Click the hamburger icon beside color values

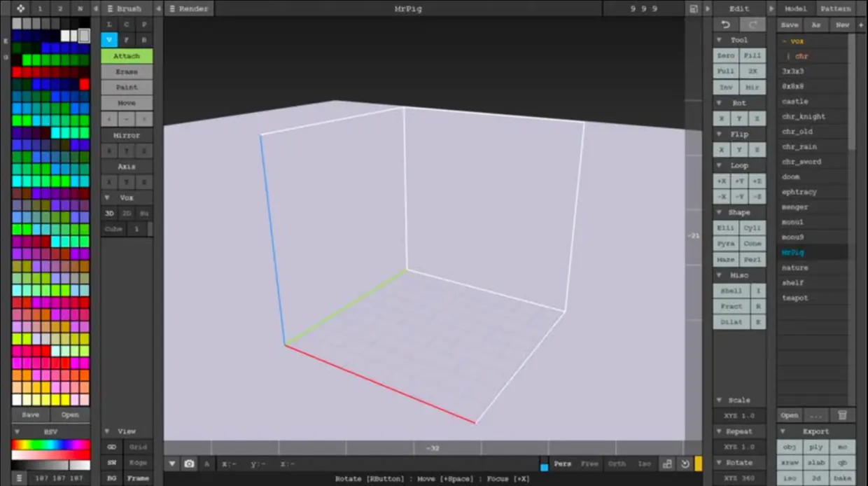[x=20, y=478]
